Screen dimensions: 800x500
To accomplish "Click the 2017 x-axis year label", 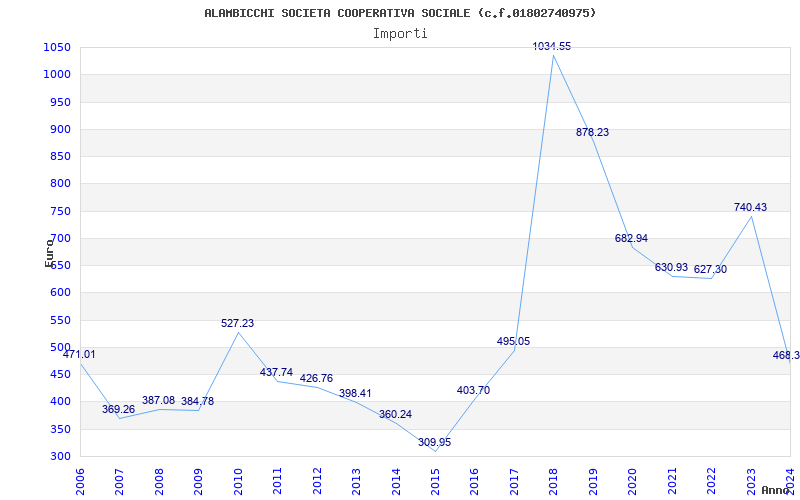I will coord(515,482).
